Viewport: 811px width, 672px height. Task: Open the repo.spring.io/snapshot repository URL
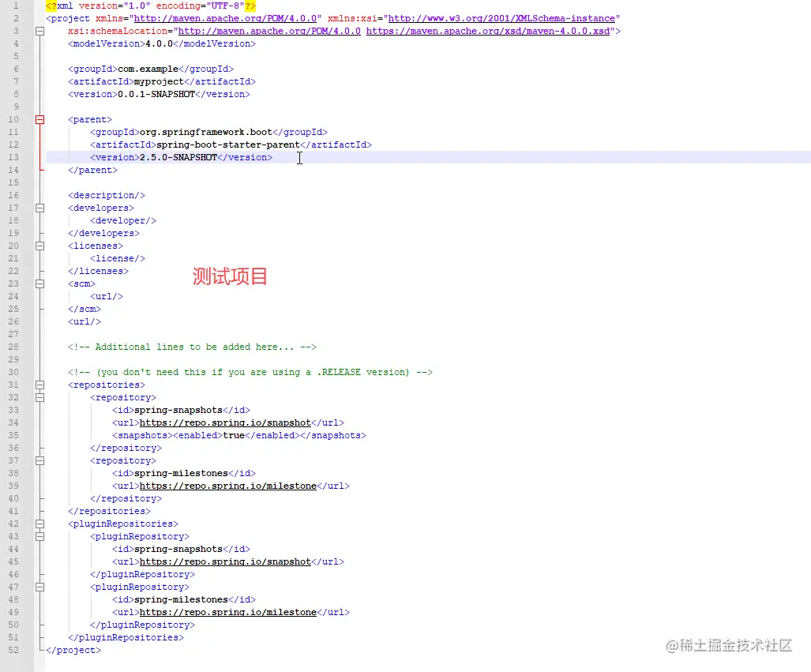tap(225, 422)
